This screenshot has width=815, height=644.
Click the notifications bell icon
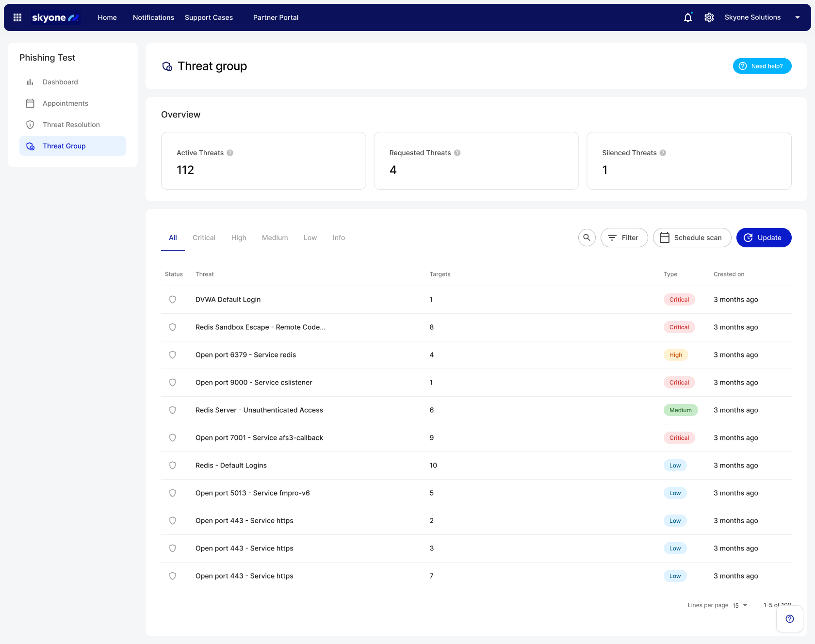coord(687,17)
